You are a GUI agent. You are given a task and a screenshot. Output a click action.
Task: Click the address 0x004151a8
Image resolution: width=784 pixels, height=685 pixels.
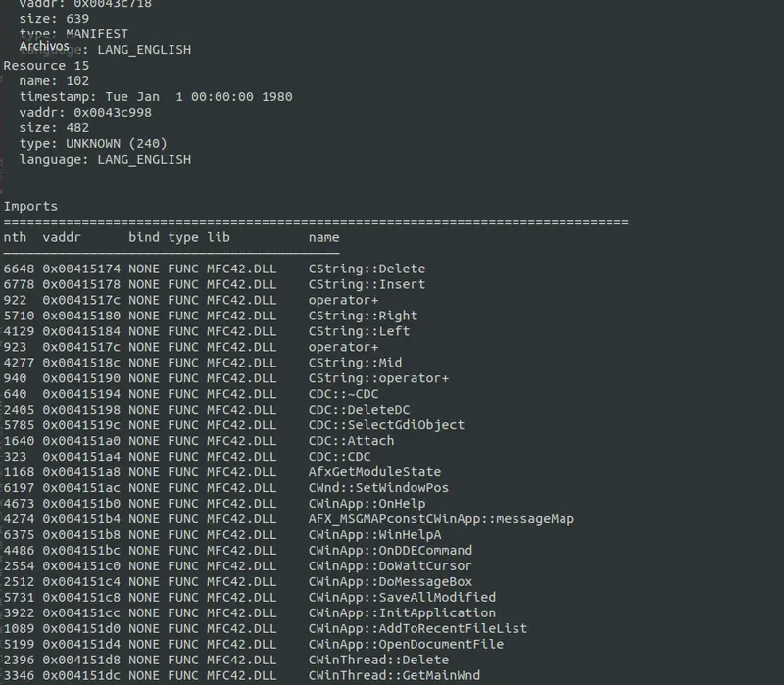point(81,472)
